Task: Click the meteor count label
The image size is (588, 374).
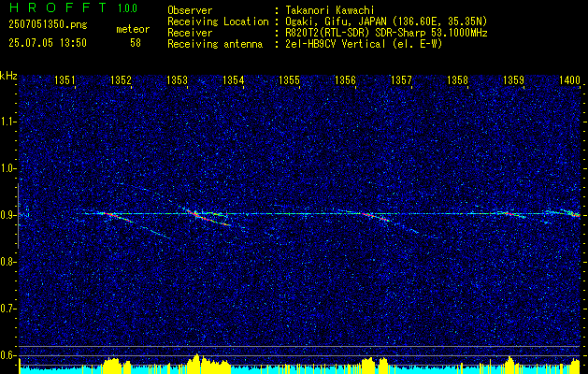Action: [x=133, y=29]
